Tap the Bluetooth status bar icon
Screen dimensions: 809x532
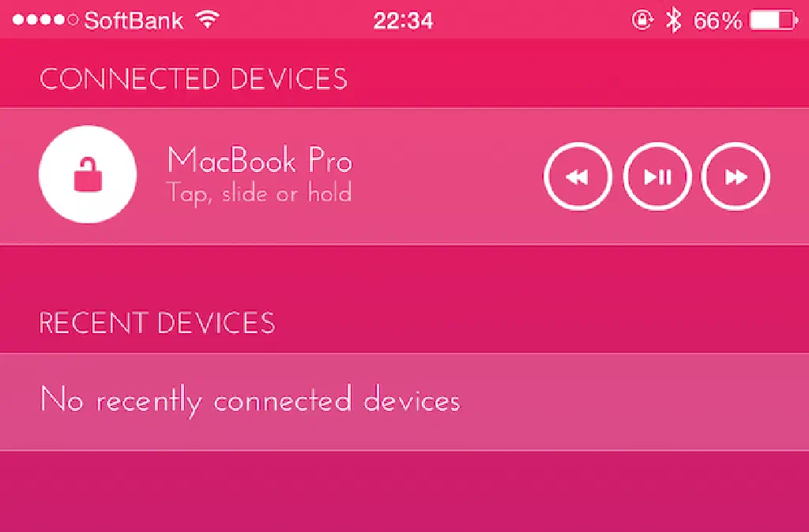tap(673, 21)
